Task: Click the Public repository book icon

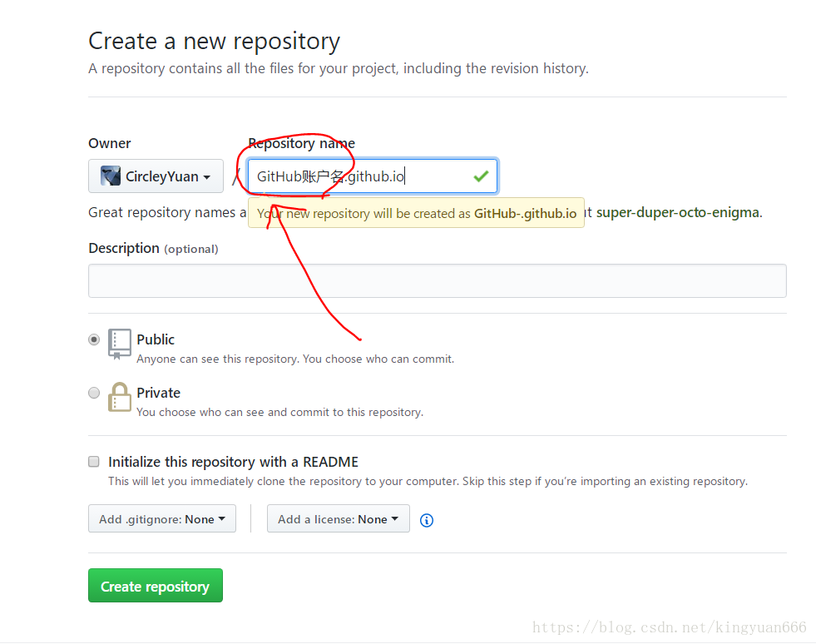Action: 119,344
